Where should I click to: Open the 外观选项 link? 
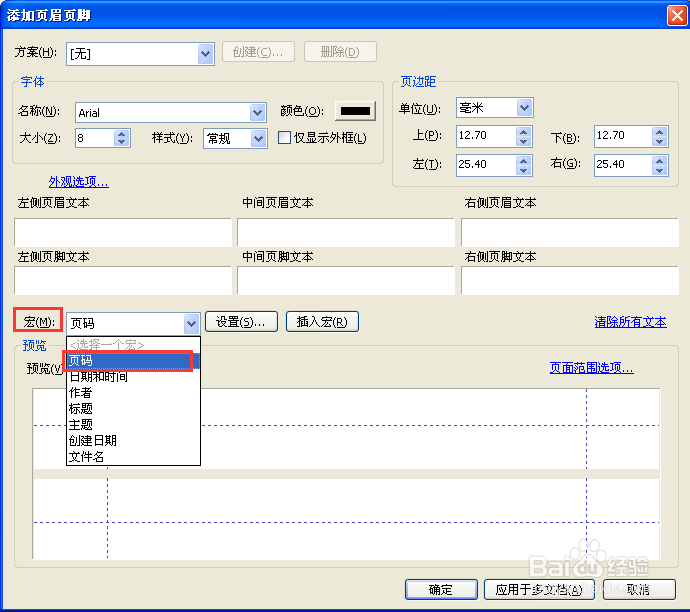[79, 181]
